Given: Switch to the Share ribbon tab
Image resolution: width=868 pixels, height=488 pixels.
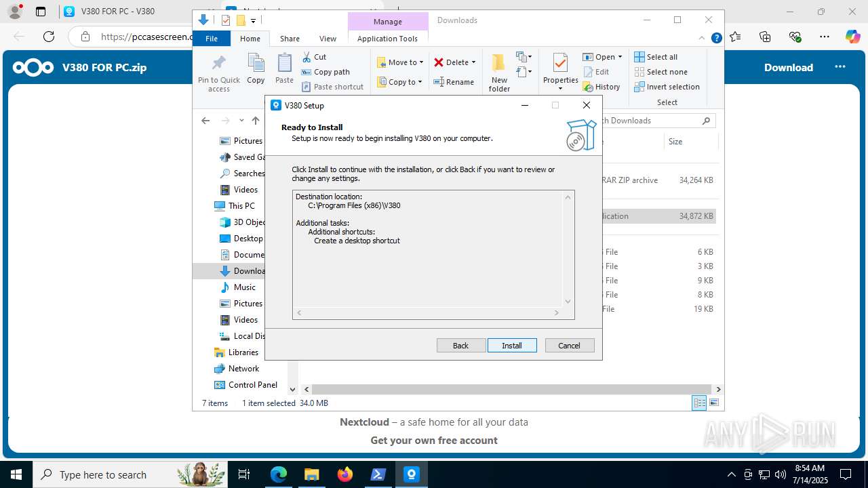Looking at the screenshot, I should pyautogui.click(x=290, y=39).
